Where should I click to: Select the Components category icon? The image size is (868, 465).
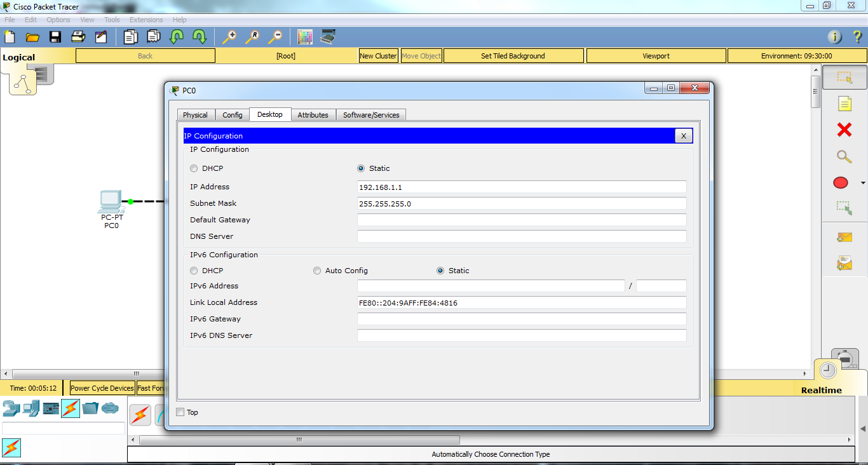(x=51, y=408)
